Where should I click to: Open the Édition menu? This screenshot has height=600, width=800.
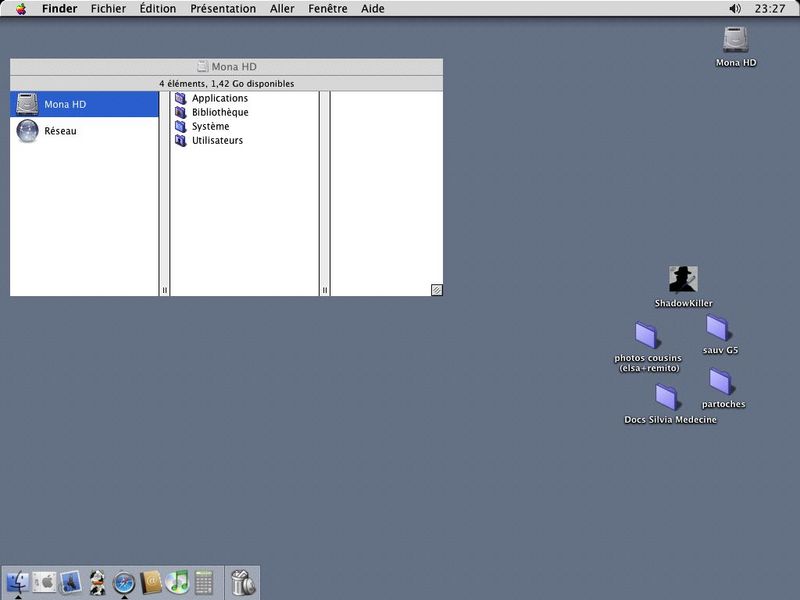coord(158,9)
